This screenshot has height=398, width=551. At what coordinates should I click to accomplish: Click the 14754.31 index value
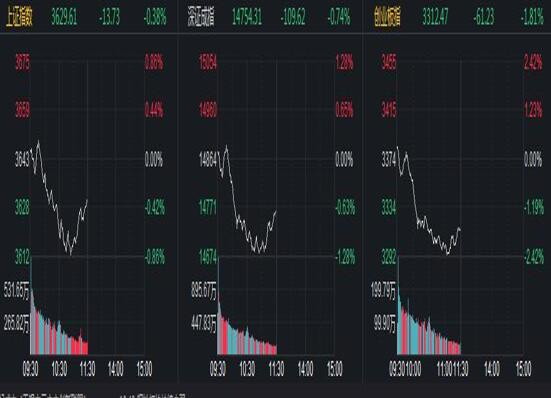(247, 17)
